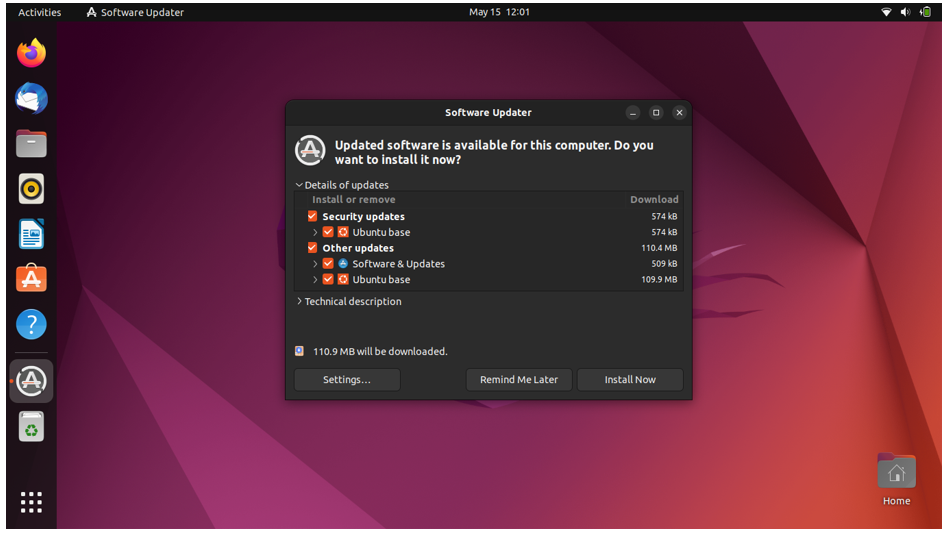Viewport: 945px width, 534px height.
Task: Open the Activities overview
Action: coord(39,12)
